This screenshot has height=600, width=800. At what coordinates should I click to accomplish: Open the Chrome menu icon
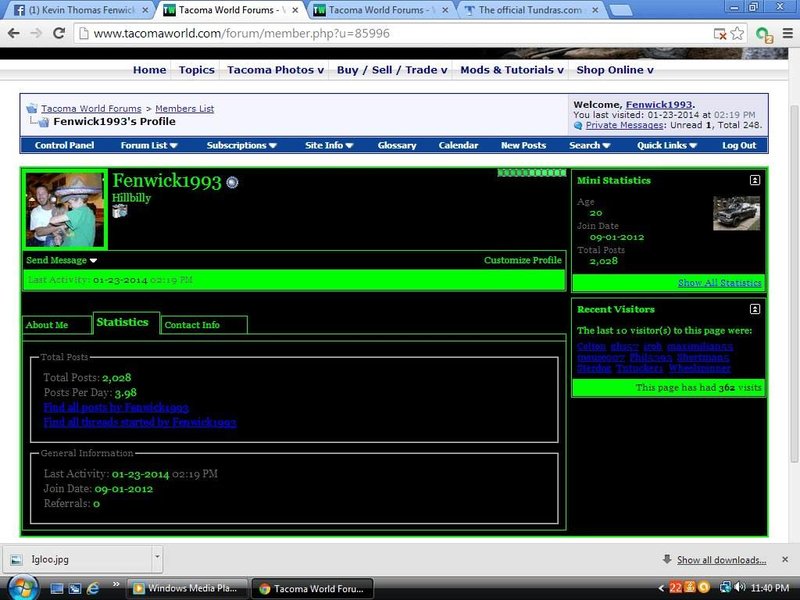coord(788,33)
